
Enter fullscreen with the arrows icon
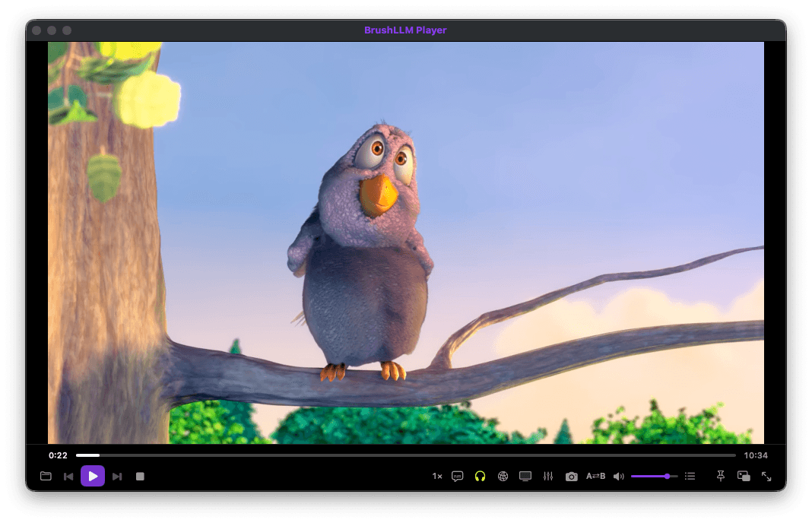tap(766, 477)
